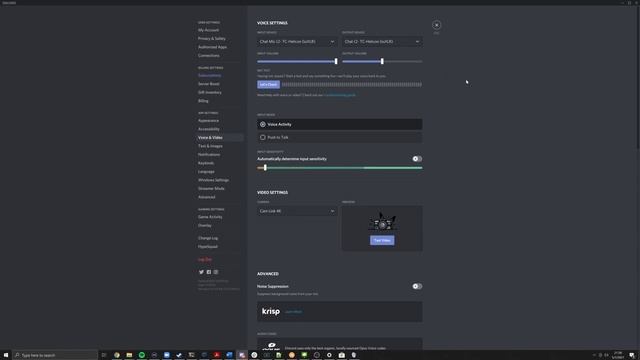The image size is (640, 360).
Task: Close settings with the X icon
Action: [436, 25]
